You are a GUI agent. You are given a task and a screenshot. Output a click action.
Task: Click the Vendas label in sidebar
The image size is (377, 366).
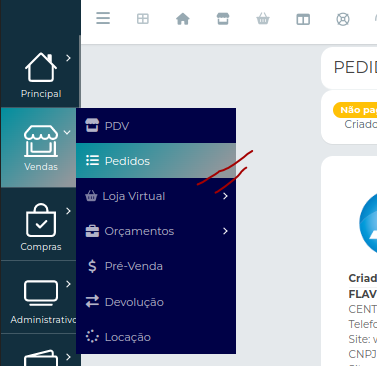(x=41, y=166)
